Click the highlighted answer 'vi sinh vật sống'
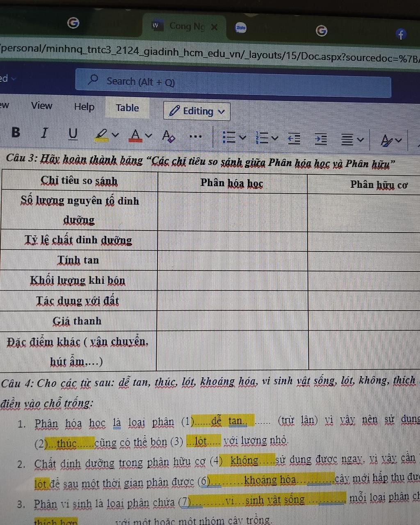The width and height of the screenshot is (420, 525). (265, 500)
